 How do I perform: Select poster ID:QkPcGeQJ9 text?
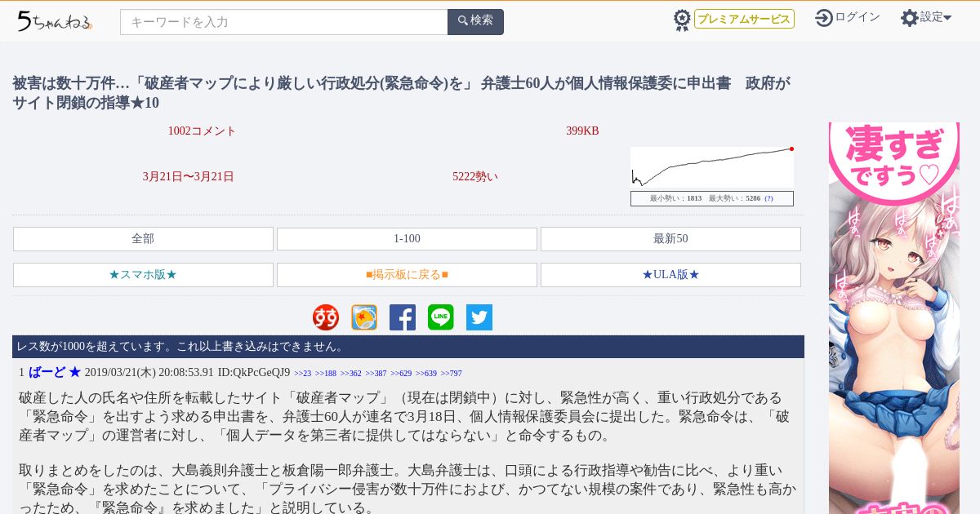point(253,373)
